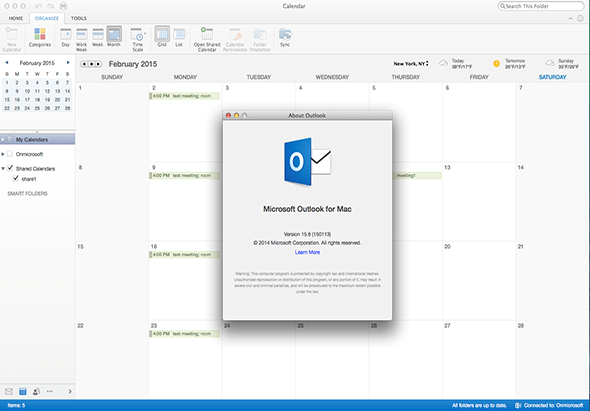Click the Connected to: Onmicrosoft status
Viewport: 590px width, 411px height.
[x=549, y=405]
